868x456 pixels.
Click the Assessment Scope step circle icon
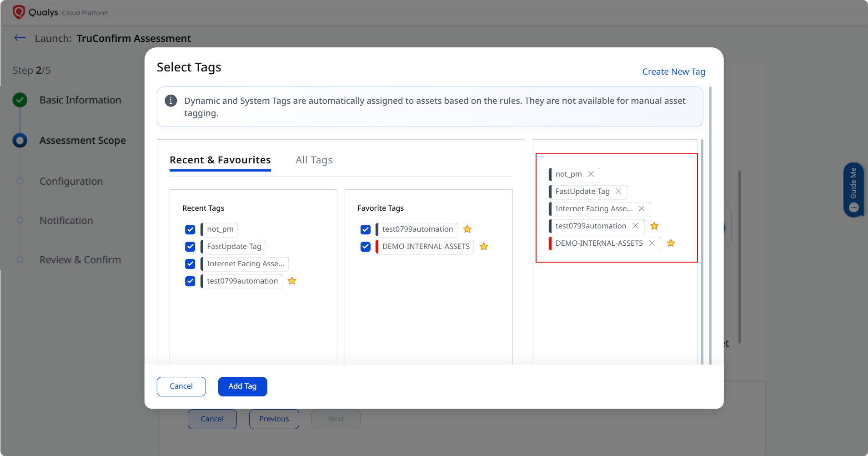pyautogui.click(x=20, y=140)
